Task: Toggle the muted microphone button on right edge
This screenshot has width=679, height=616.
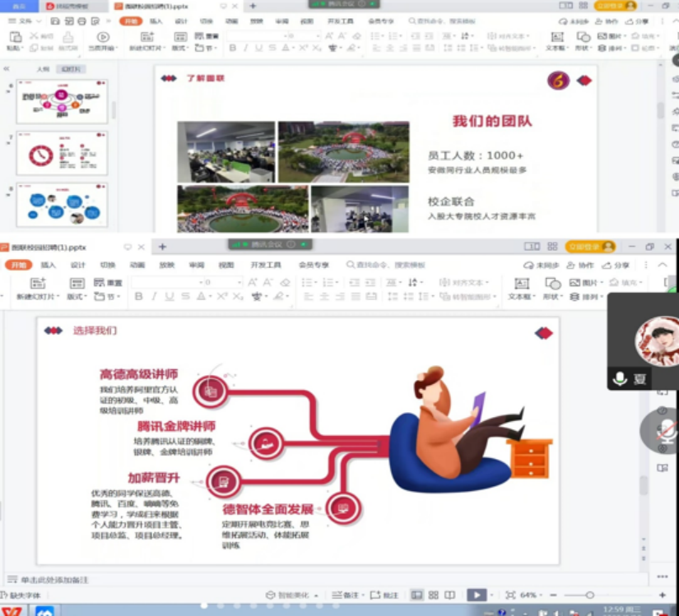Action: (x=665, y=431)
